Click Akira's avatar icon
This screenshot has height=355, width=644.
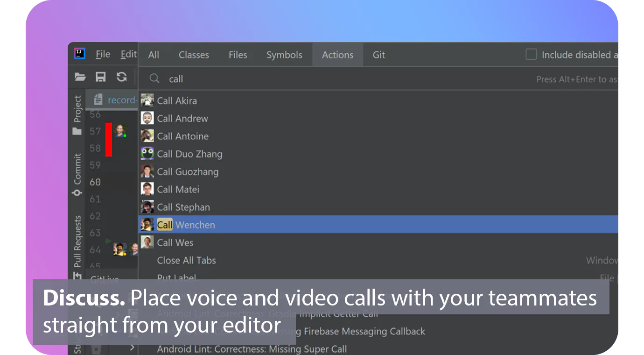[147, 100]
